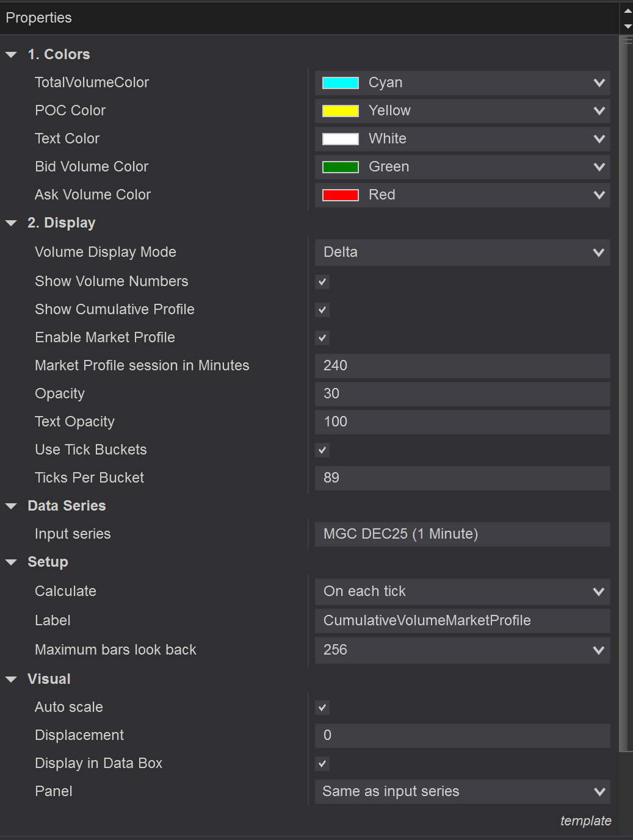Open the Panel dropdown

tap(462, 792)
